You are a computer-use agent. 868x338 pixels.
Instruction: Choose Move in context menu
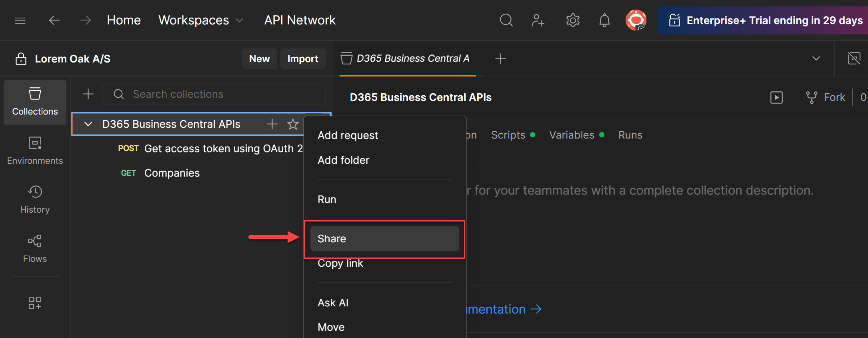[385, 327]
